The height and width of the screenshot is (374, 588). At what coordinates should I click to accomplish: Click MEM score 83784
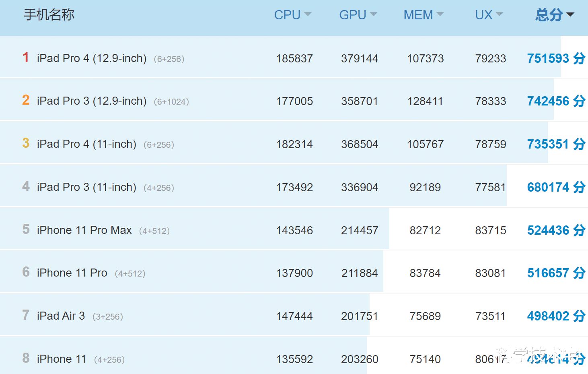(x=425, y=273)
